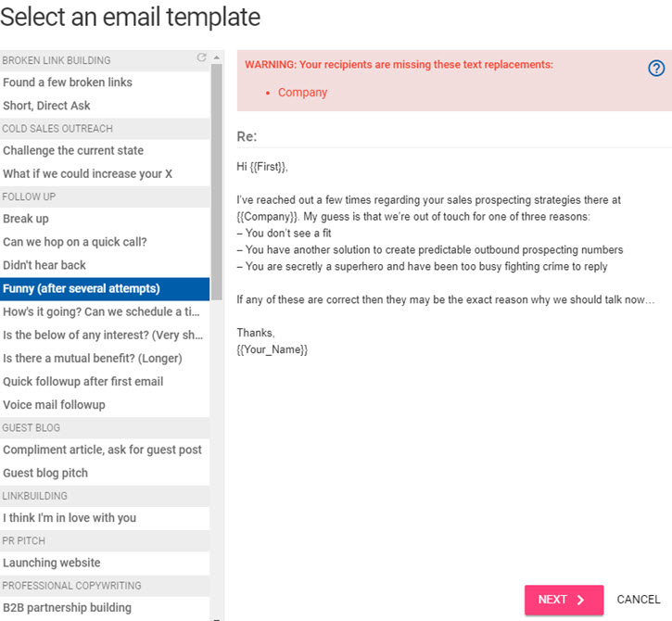
Task: Select the Short, Direct Ask template
Action: point(105,106)
